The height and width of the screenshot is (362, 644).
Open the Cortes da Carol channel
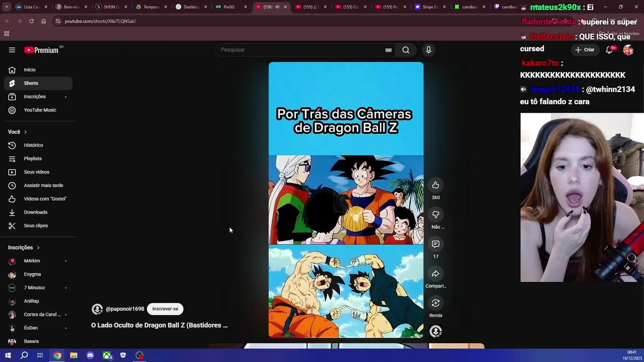click(x=38, y=315)
